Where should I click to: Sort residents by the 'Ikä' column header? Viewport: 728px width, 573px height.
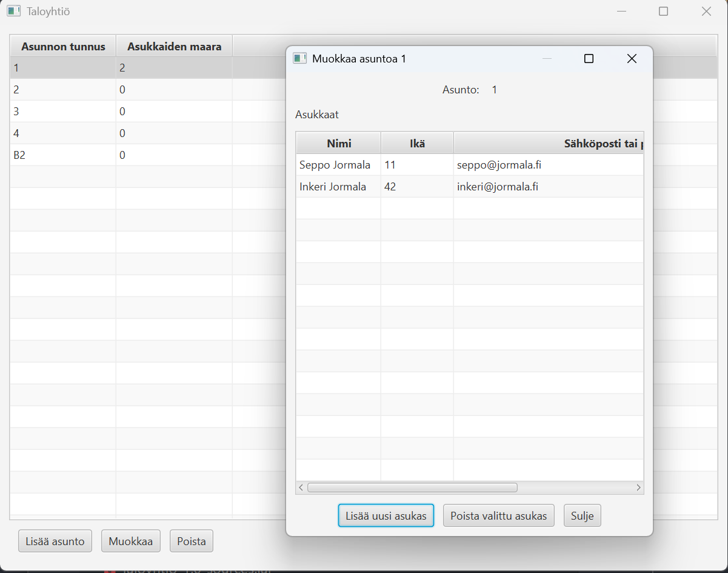coord(417,143)
